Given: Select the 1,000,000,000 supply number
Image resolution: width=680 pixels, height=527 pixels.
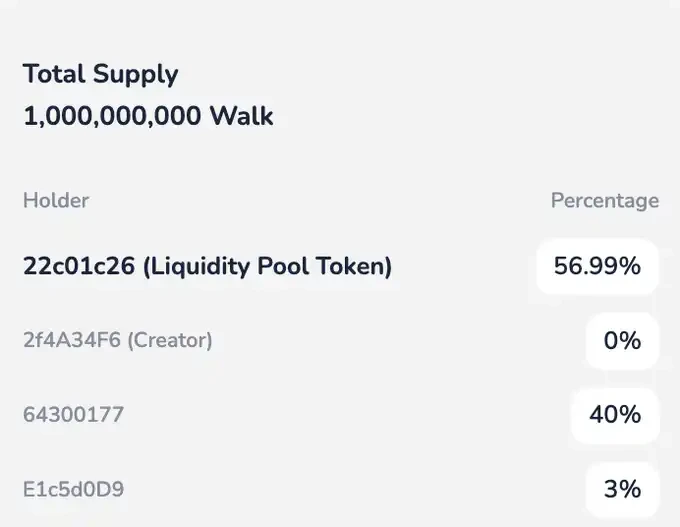Looking at the screenshot, I should pyautogui.click(x=112, y=117).
